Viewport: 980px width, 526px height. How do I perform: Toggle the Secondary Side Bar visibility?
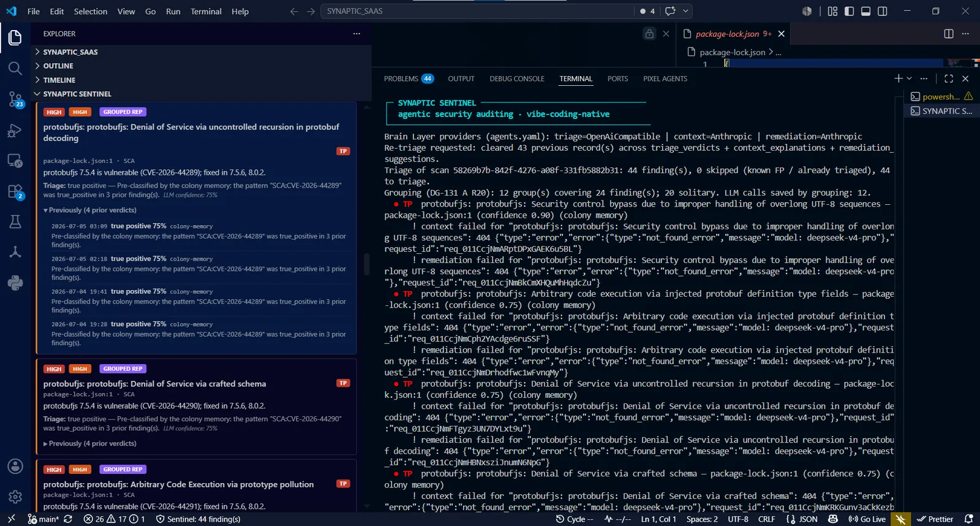[883, 11]
